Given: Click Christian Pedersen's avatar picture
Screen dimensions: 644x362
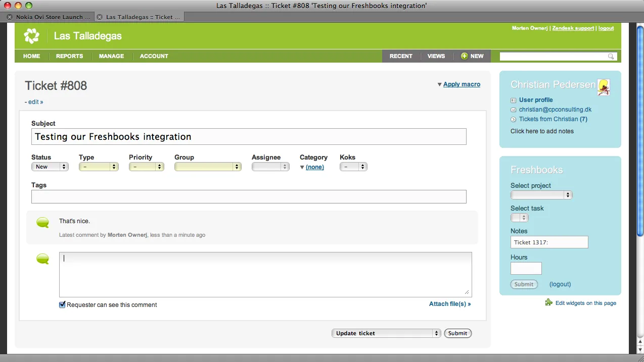Looking at the screenshot, I should pyautogui.click(x=603, y=87).
